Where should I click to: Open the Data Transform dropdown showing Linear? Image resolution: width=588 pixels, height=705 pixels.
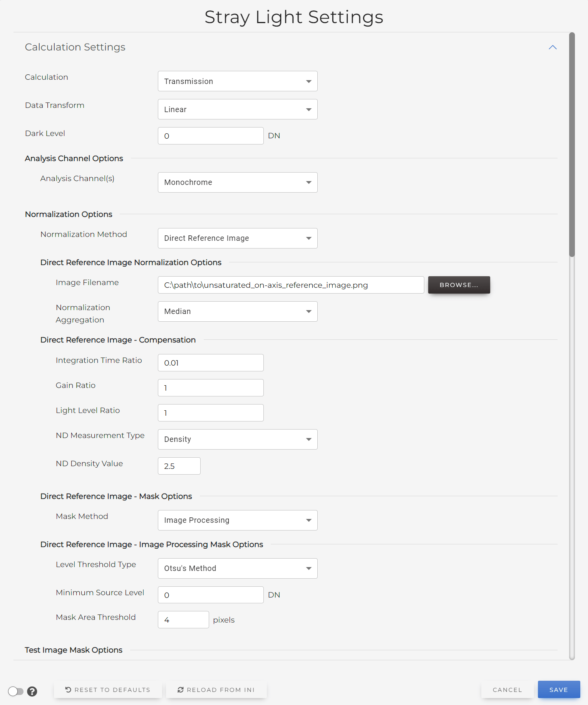pos(238,109)
